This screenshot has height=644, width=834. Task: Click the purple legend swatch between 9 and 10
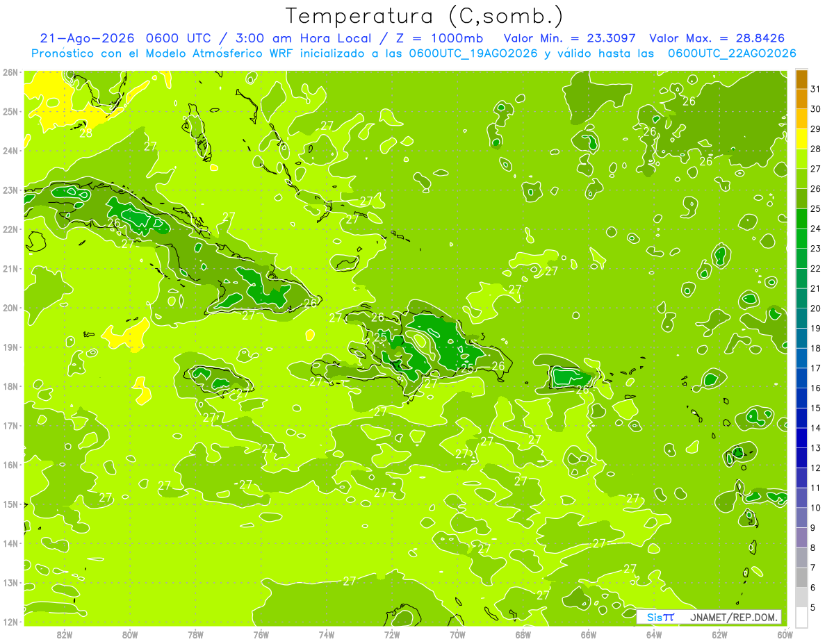[801, 518]
